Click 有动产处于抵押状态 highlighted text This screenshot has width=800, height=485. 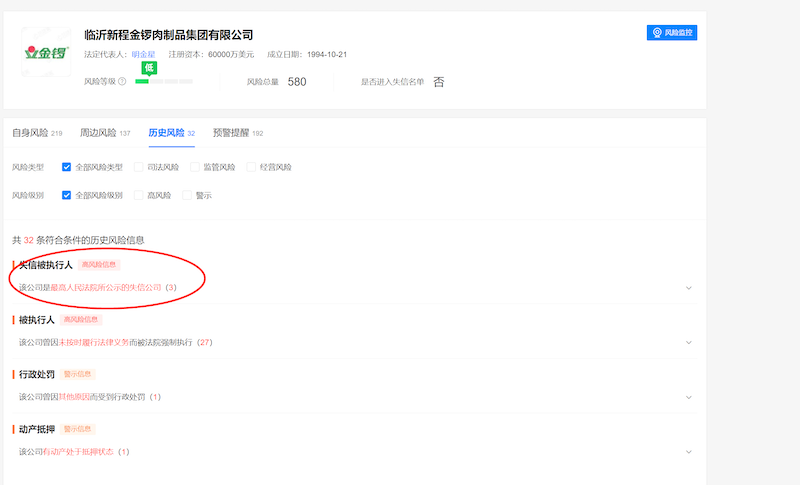click(78, 451)
